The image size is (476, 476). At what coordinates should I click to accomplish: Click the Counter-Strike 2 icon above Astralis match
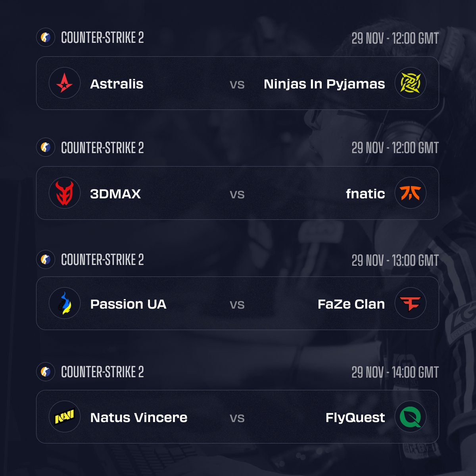(46, 38)
